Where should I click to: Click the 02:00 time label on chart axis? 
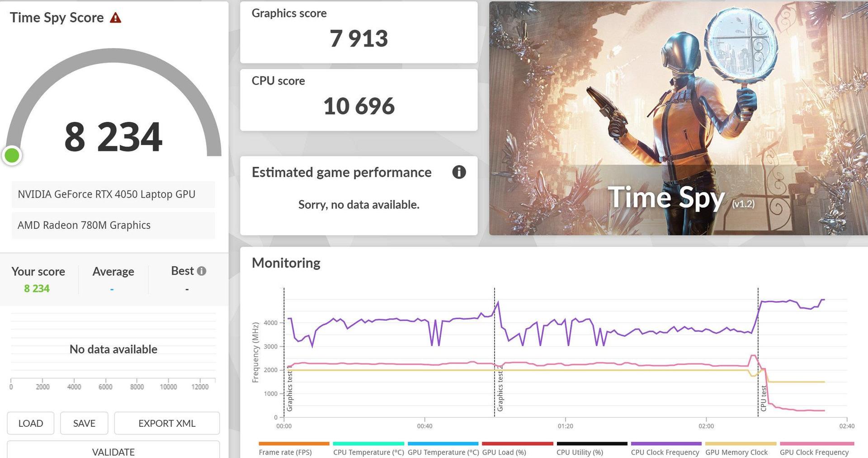(x=706, y=426)
